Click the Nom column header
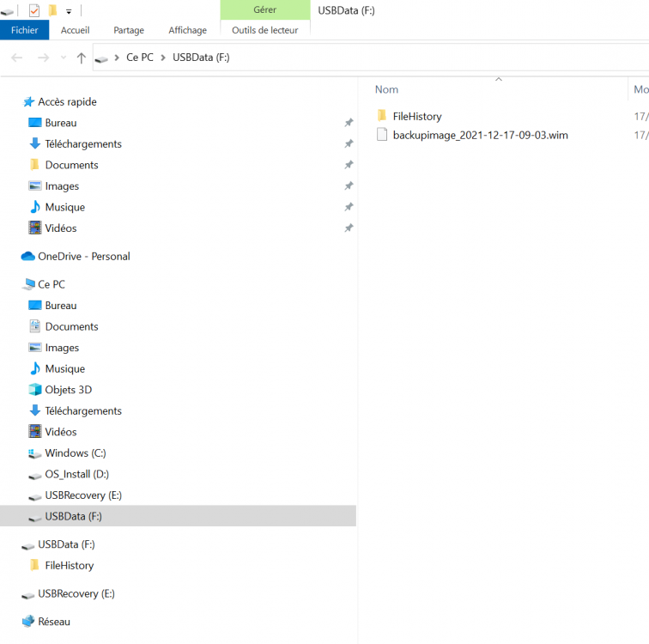The height and width of the screenshot is (644, 649). [387, 89]
